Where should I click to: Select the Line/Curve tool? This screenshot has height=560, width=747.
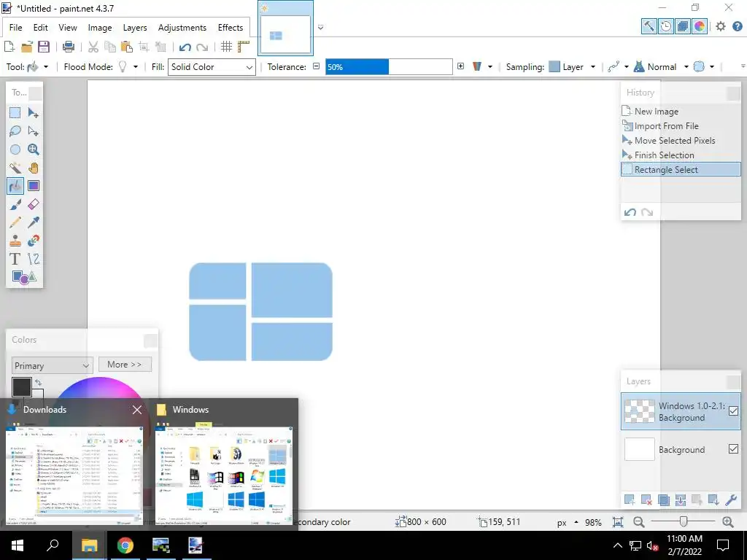pyautogui.click(x=33, y=259)
